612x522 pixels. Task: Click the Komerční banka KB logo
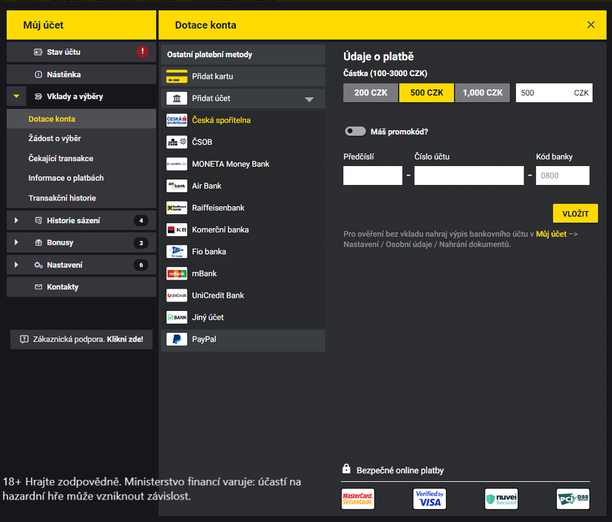pos(176,230)
